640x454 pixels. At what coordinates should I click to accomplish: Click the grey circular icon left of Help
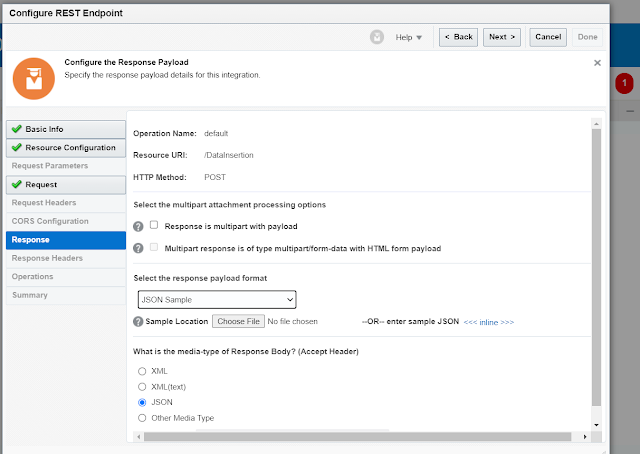tap(377, 37)
